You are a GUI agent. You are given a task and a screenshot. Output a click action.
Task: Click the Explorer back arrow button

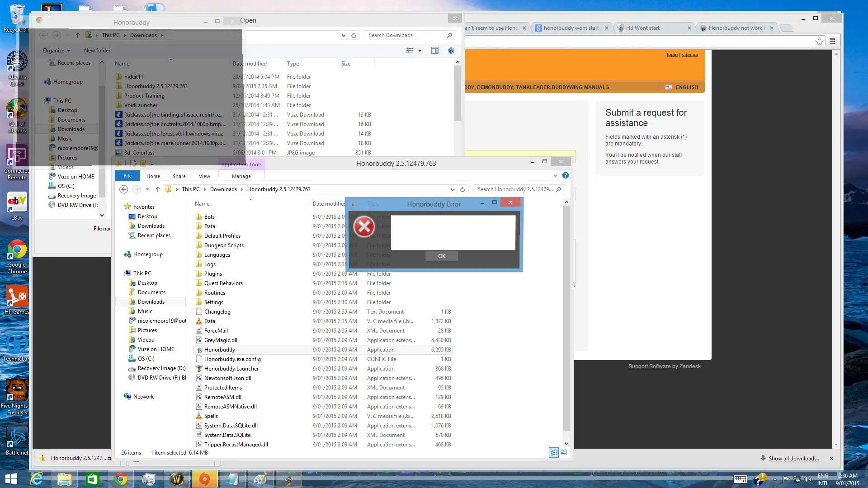tap(123, 189)
